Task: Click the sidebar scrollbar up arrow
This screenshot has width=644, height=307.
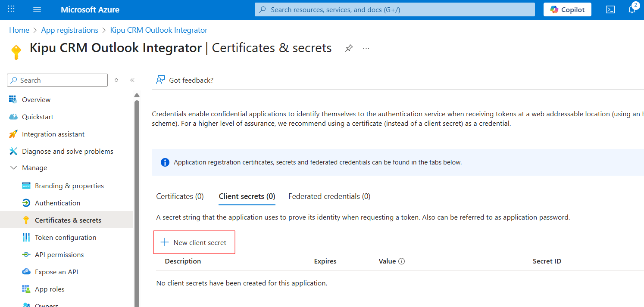Action: 137,96
